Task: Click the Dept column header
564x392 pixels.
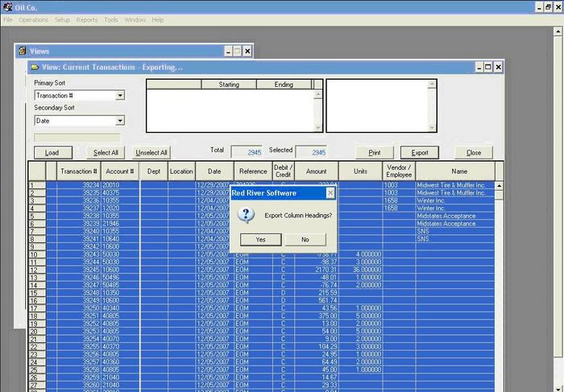Action: (x=154, y=171)
